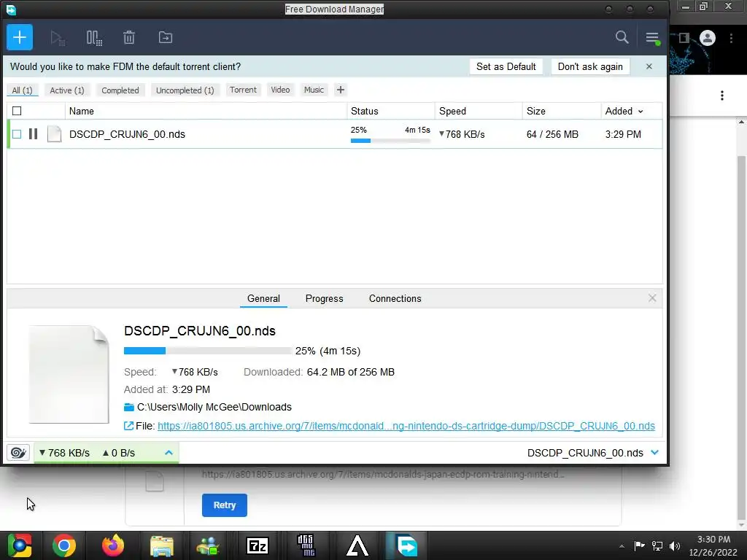Screen dimensions: 747x560
Task: Pause the DSCDP_CRUJN6_00.nds download
Action: [x=33, y=134]
